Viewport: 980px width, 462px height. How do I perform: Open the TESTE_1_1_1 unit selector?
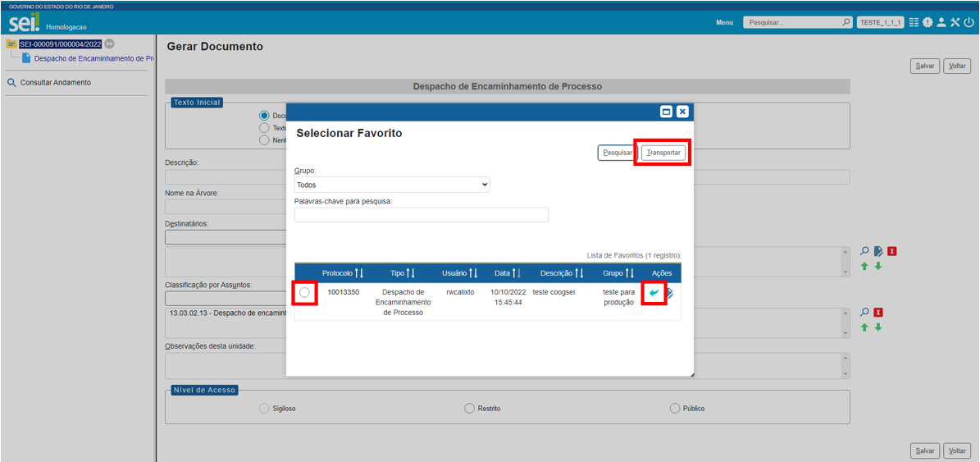pos(880,22)
